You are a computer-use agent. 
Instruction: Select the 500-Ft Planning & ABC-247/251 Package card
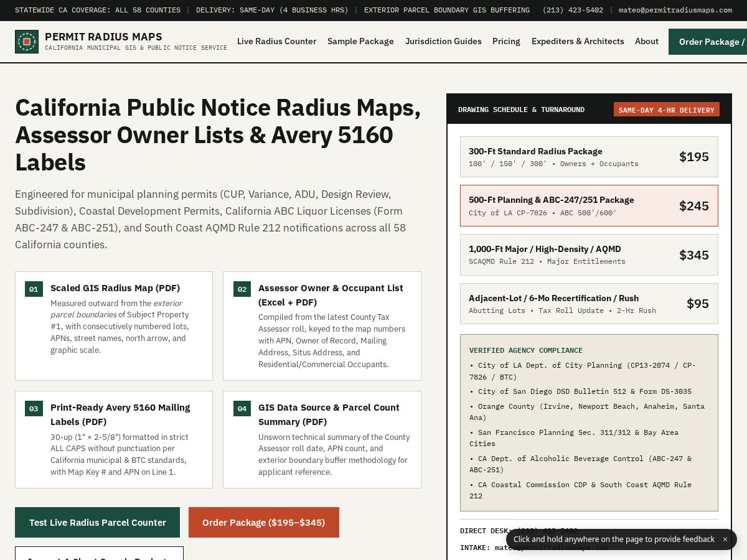(589, 205)
